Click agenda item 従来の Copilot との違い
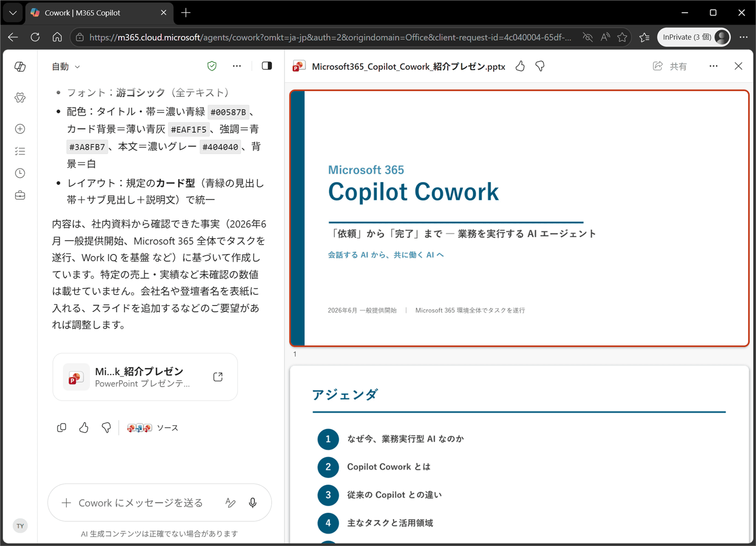This screenshot has width=756, height=546. coord(394,495)
